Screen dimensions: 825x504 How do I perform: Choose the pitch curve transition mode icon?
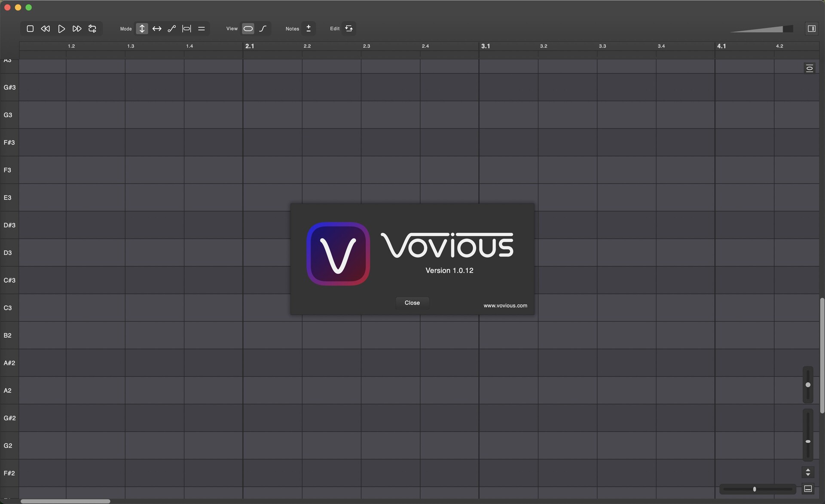coord(171,29)
